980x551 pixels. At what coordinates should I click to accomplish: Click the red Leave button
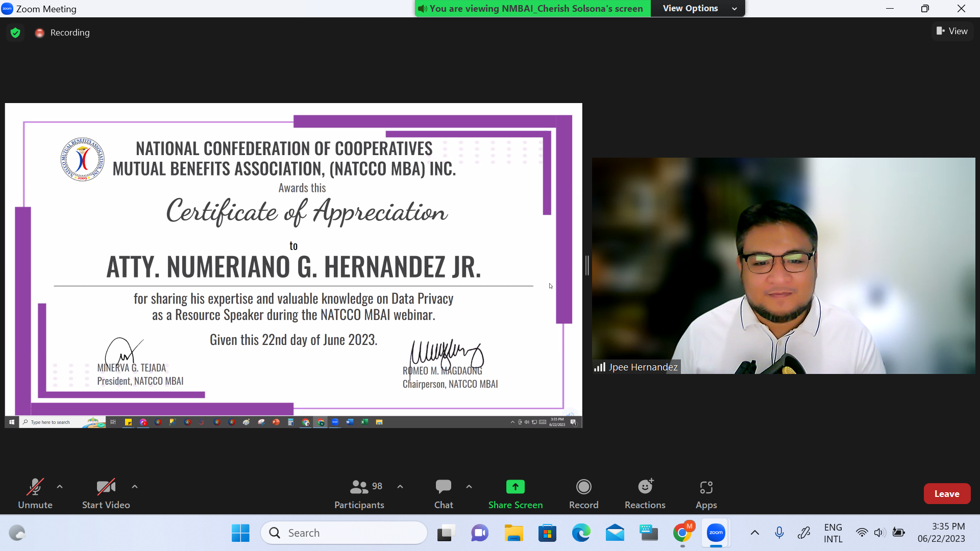click(947, 493)
